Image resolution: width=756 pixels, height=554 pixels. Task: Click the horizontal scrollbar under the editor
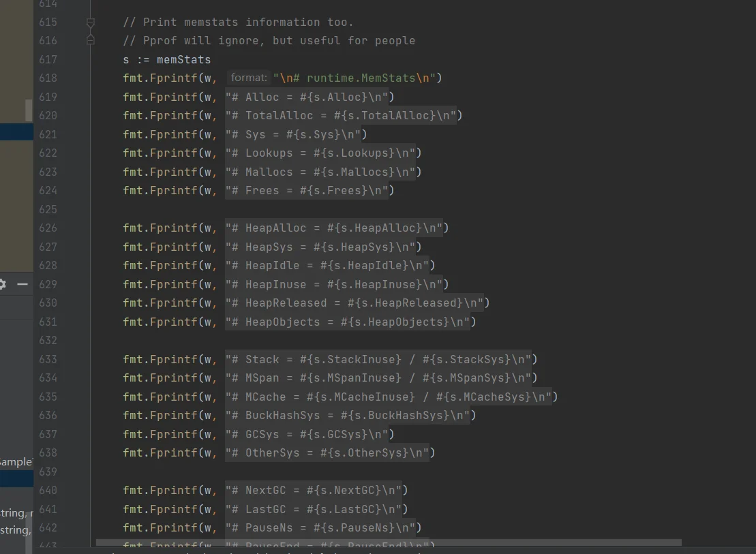tap(389, 542)
